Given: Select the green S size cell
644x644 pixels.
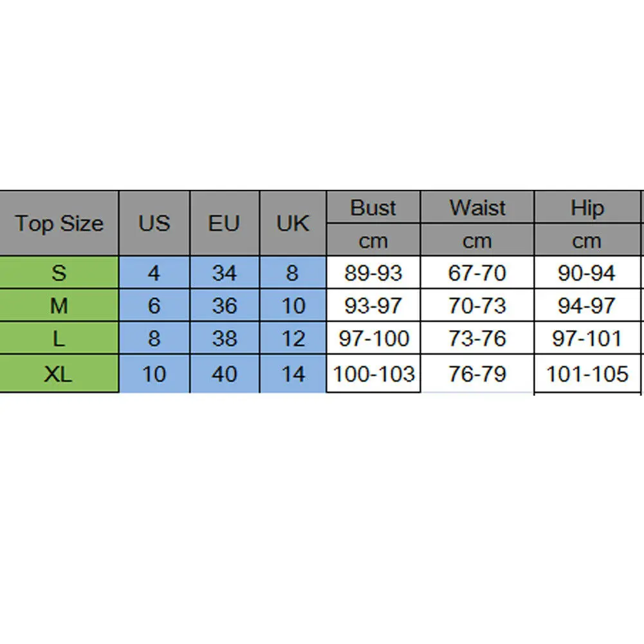Looking at the screenshot, I should click(59, 273).
